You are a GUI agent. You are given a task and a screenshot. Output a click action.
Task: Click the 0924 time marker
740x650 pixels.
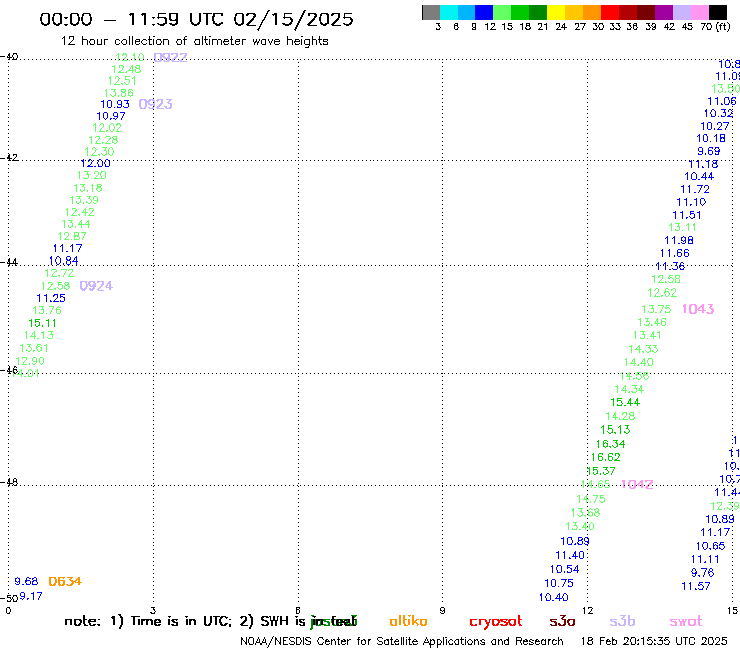(x=96, y=286)
